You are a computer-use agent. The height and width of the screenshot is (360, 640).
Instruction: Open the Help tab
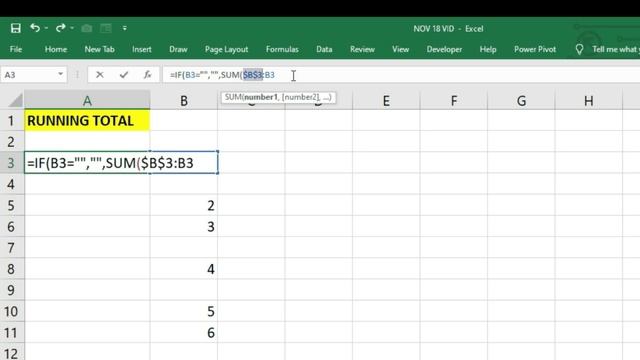coord(488,49)
